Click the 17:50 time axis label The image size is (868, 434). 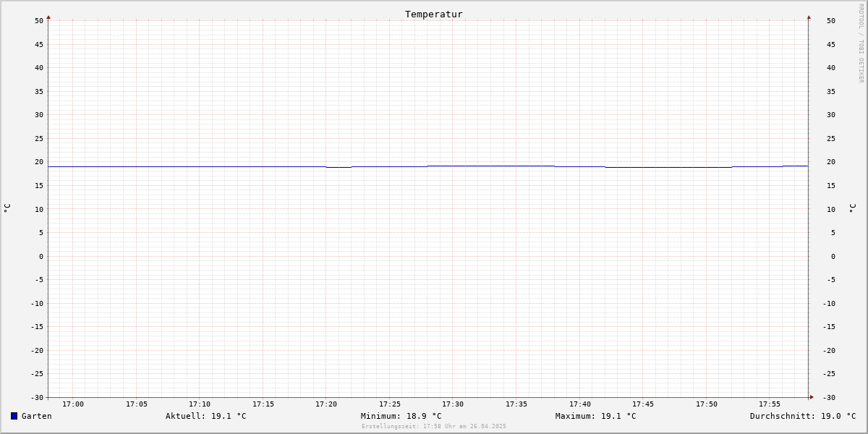click(707, 404)
